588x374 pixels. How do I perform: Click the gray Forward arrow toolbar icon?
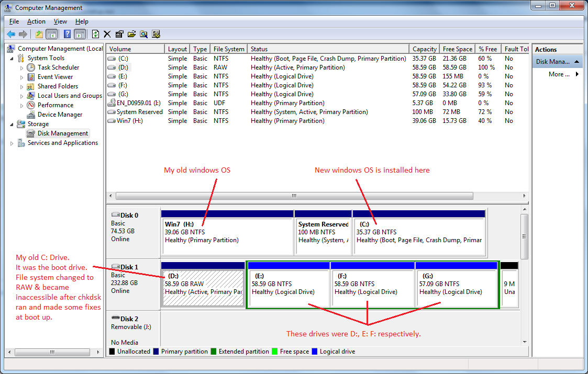[23, 35]
